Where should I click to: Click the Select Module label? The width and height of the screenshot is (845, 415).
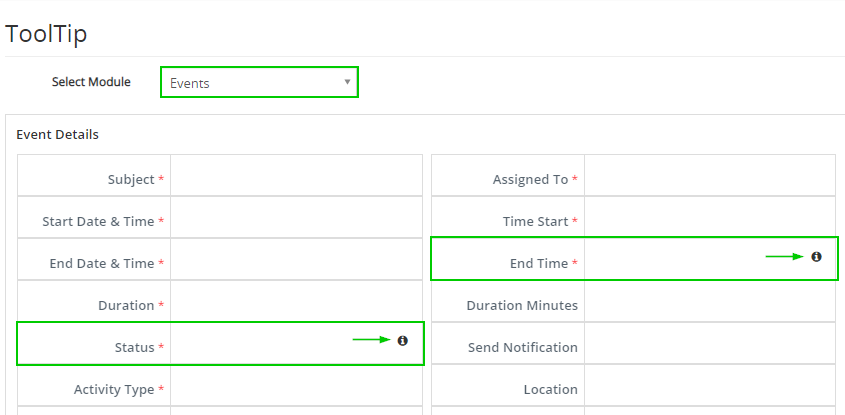(x=91, y=82)
